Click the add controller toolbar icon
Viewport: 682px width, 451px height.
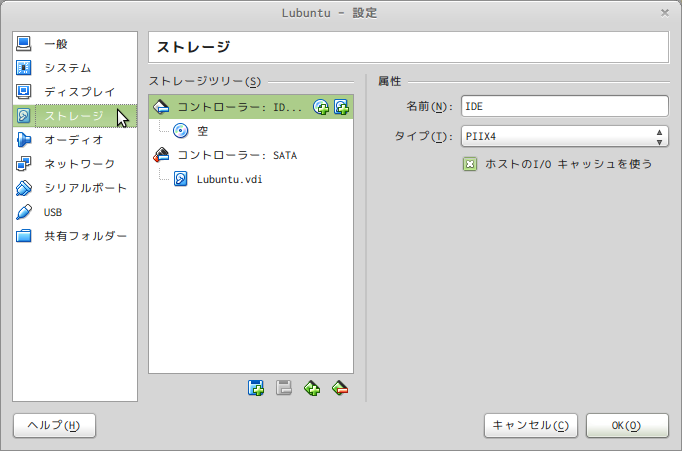pos(312,388)
